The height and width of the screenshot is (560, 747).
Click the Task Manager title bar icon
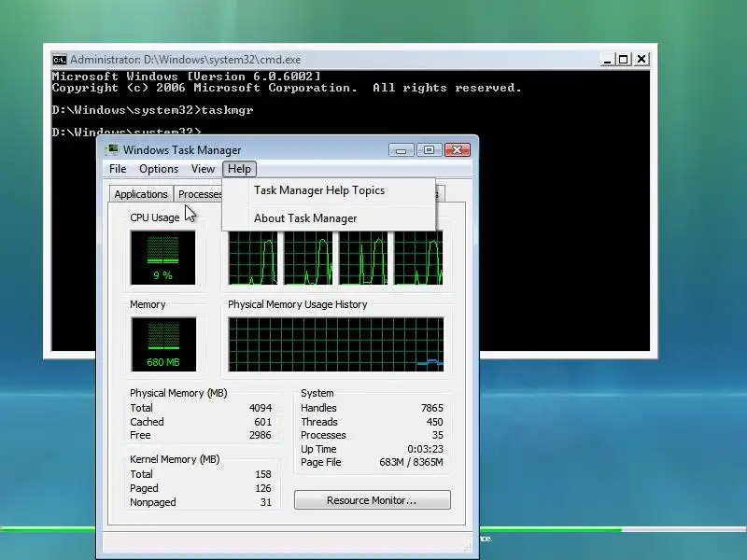click(112, 149)
